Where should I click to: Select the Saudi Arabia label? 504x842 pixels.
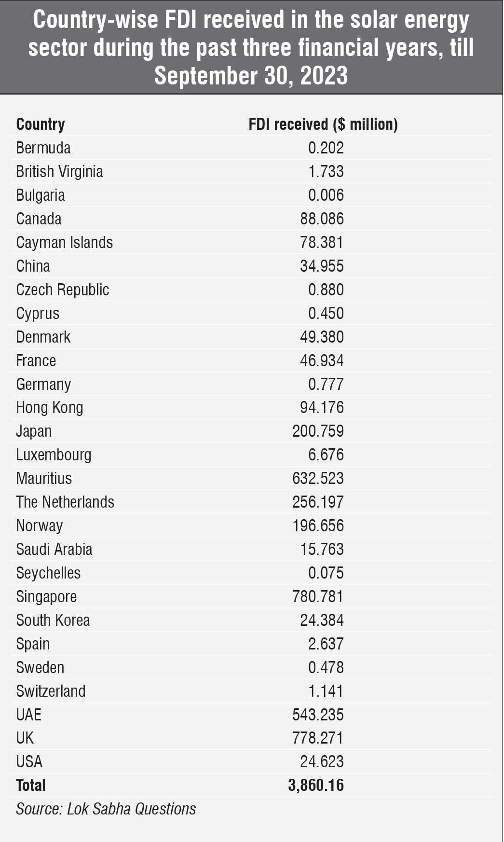point(54,550)
